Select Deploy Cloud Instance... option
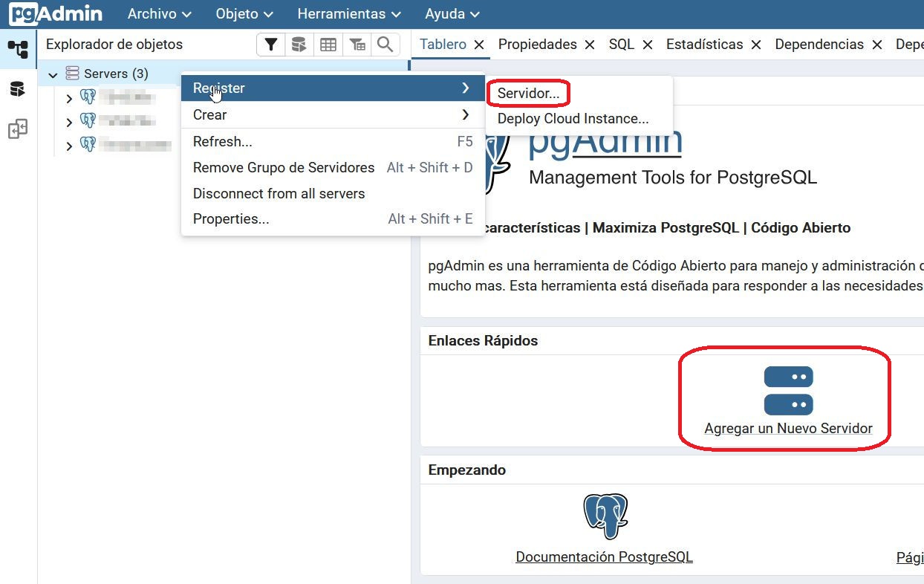 point(573,119)
